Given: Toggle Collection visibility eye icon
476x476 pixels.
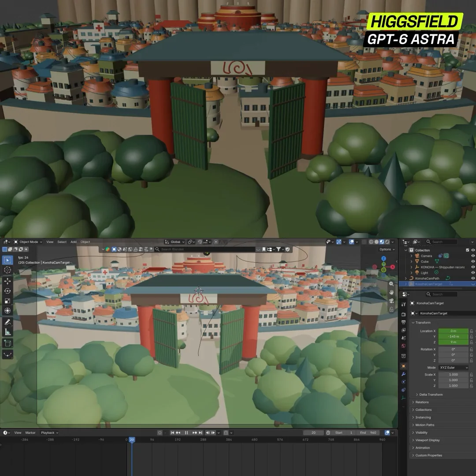Looking at the screenshot, I should [472, 250].
